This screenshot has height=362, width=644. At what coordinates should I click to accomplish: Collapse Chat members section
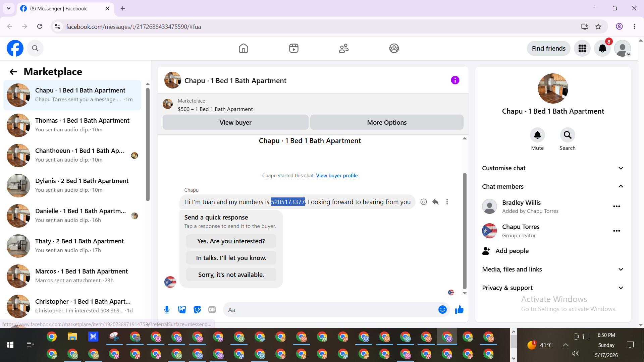click(x=553, y=187)
